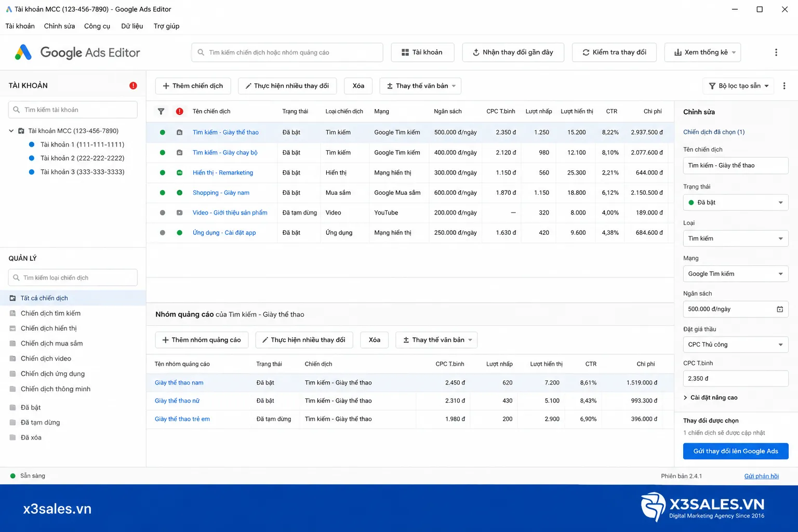Click the red alert icon beside TÀI KHOẢN heading

click(x=133, y=86)
